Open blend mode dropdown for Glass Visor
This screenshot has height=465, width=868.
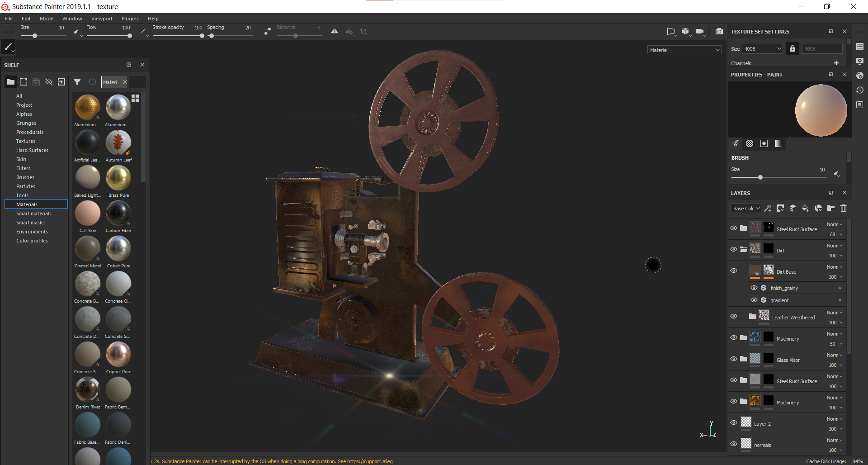(x=835, y=355)
